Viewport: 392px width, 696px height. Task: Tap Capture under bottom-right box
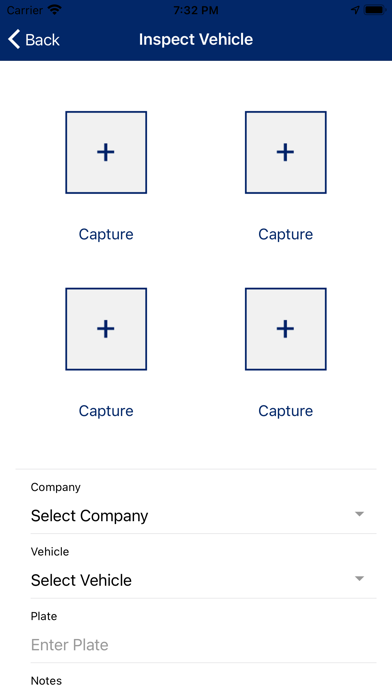285,411
